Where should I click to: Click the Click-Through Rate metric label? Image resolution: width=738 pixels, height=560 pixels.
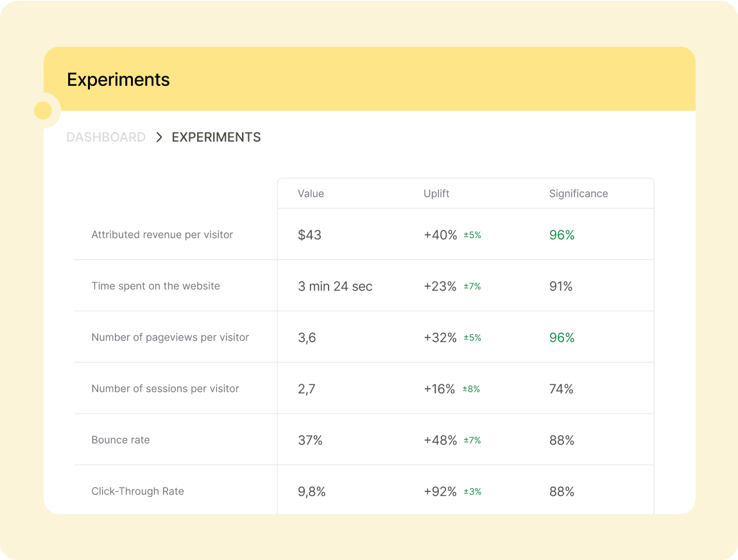click(137, 491)
